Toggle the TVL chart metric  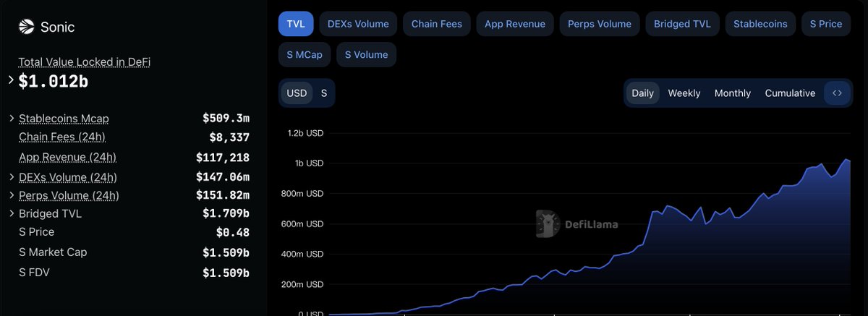pyautogui.click(x=295, y=24)
